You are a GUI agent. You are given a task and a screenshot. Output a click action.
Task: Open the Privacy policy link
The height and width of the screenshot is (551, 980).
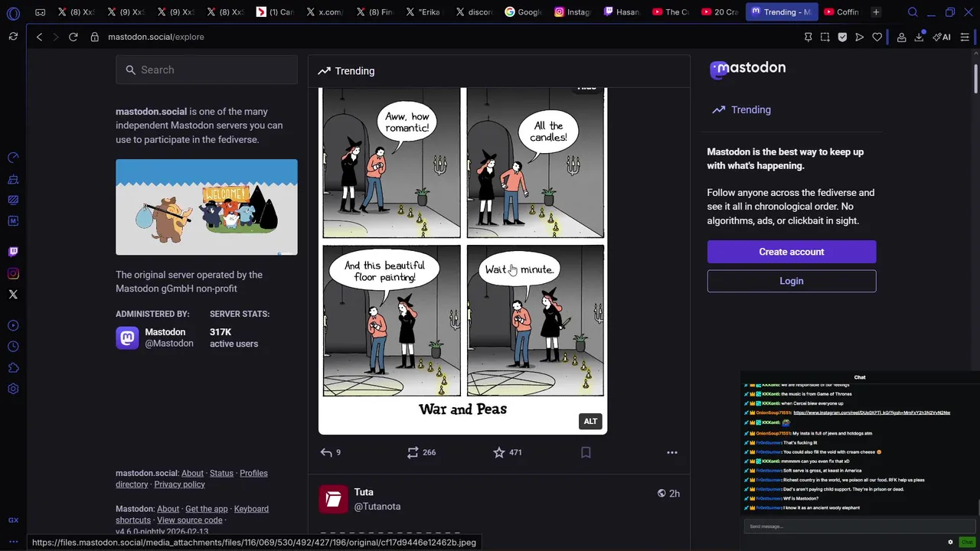click(179, 484)
